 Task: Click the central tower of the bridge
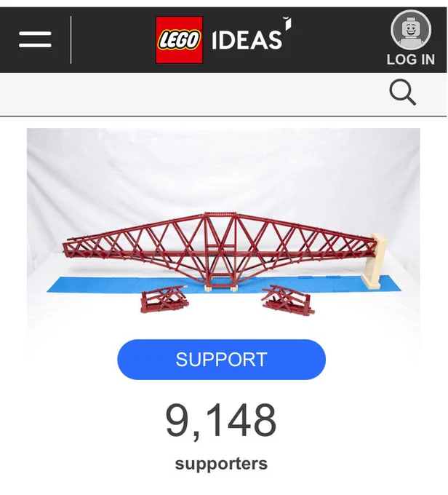(x=221, y=250)
